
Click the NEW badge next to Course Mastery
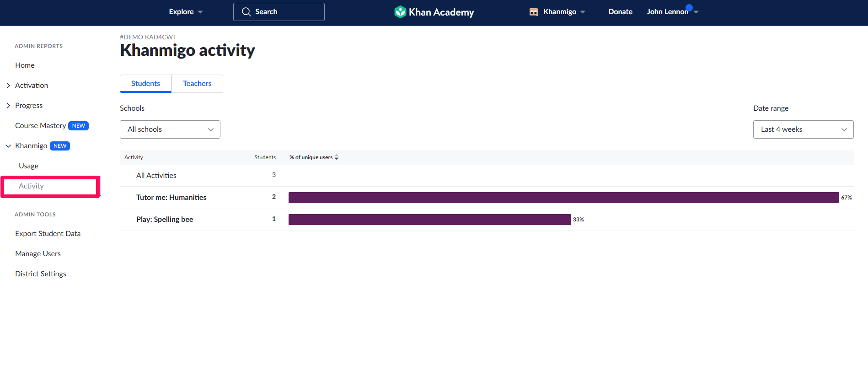click(78, 126)
